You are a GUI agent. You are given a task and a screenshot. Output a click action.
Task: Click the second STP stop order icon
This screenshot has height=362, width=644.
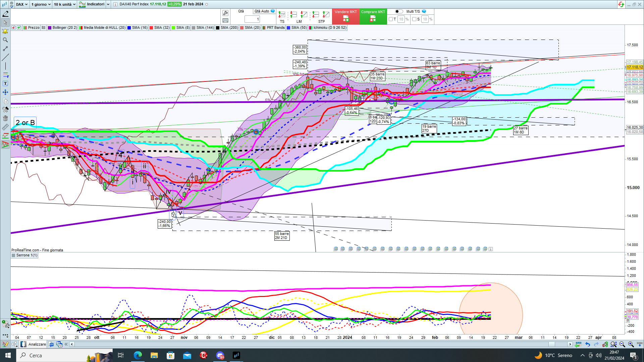(326, 14)
